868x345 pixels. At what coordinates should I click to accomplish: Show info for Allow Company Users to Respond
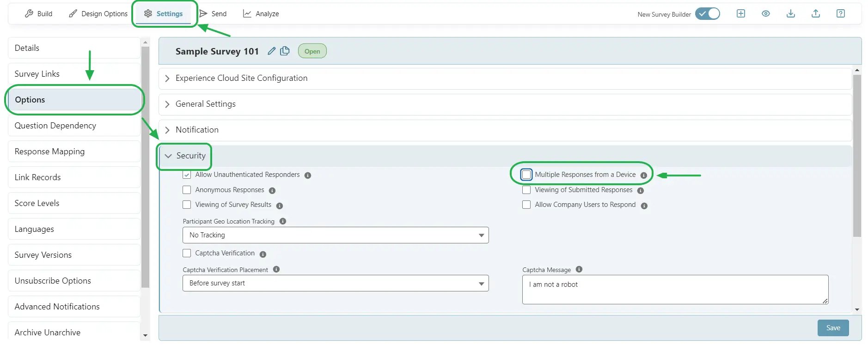click(x=644, y=206)
